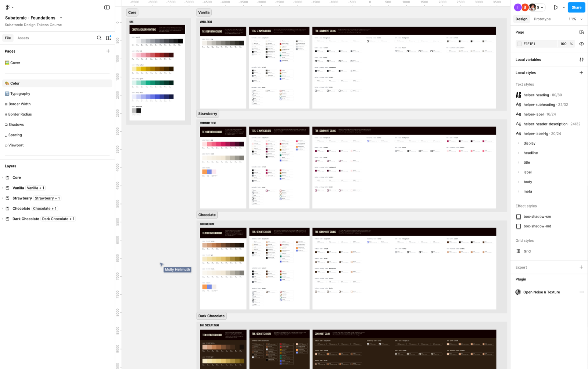Image resolution: width=588 pixels, height=369 pixels.
Task: Click the Strawberry frame layer icon
Action: (7, 198)
